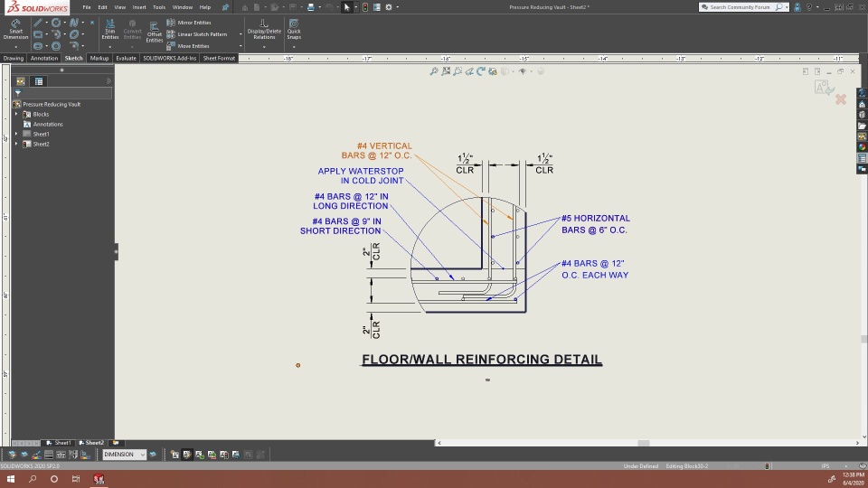Select the Spline sketch tool
The image size is (868, 488).
(x=73, y=23)
